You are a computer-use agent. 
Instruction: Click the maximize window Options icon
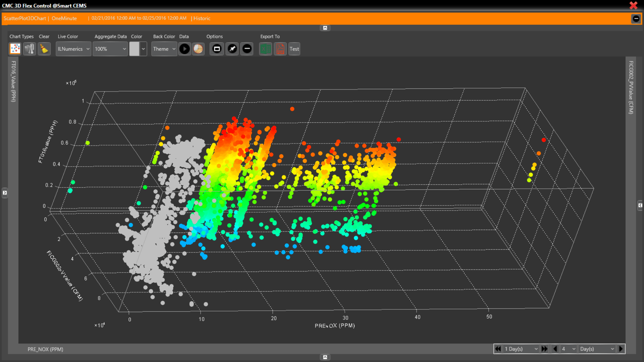click(x=217, y=49)
